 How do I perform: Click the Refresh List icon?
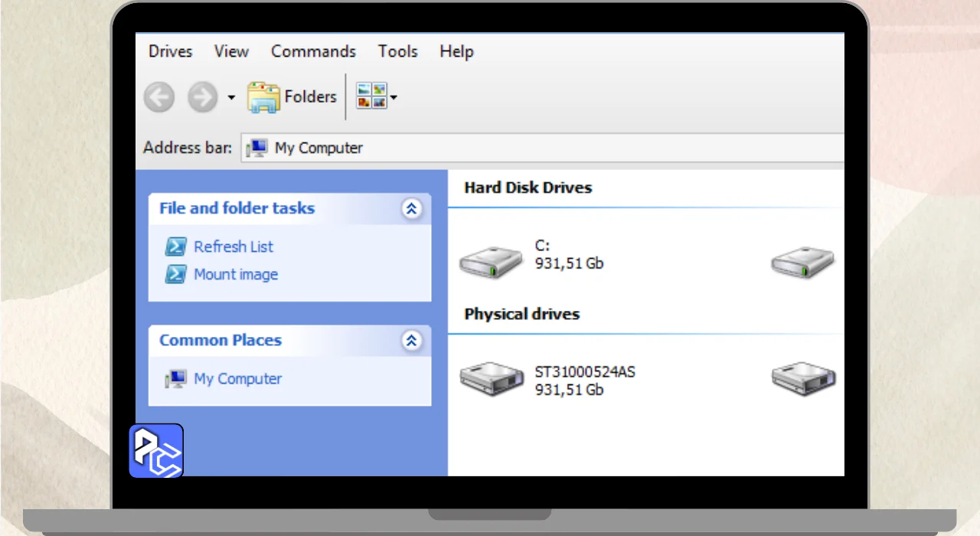176,247
